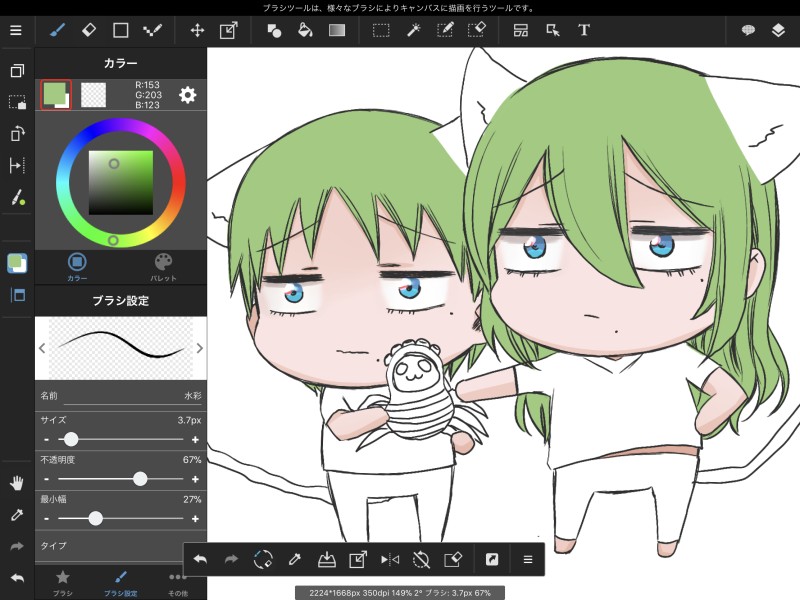
Task: Decrease 不透明度 with minus button
Action: (46, 479)
